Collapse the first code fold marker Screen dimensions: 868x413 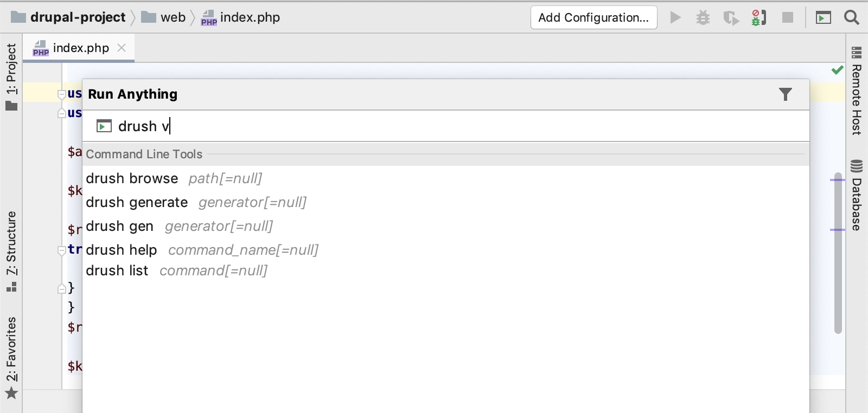click(61, 94)
